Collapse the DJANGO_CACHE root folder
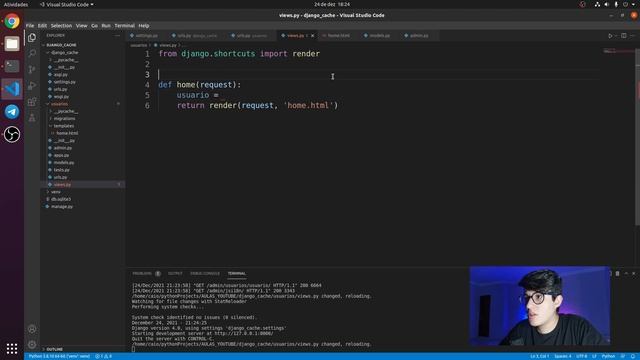The width and height of the screenshot is (640, 360). tap(62, 45)
